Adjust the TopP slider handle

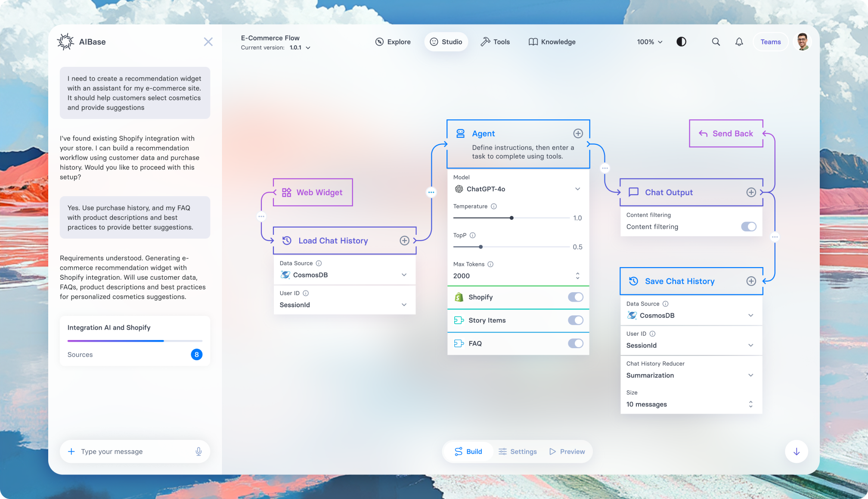(480, 247)
